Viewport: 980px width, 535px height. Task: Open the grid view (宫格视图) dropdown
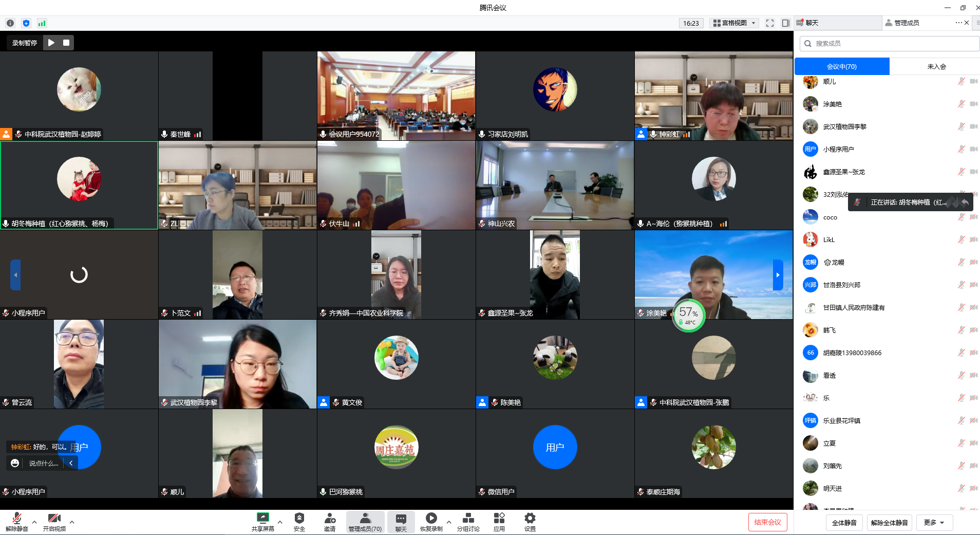(734, 23)
